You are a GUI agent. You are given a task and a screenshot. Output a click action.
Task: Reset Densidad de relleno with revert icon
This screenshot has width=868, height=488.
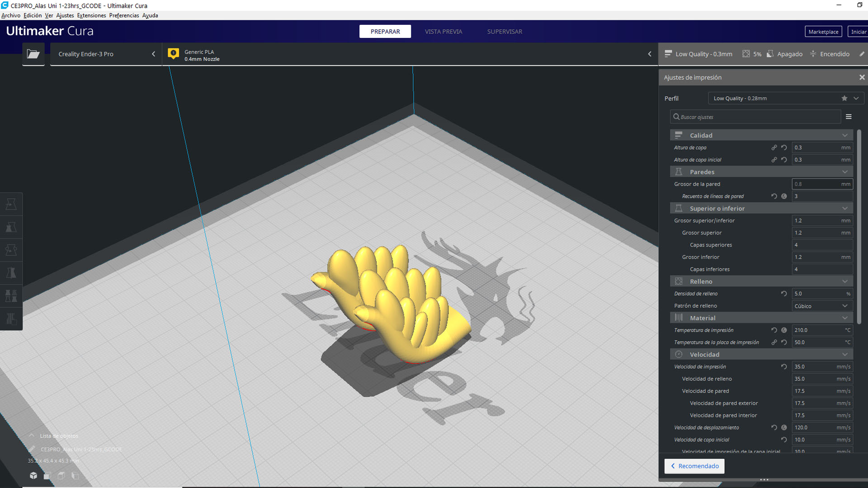pyautogui.click(x=784, y=294)
